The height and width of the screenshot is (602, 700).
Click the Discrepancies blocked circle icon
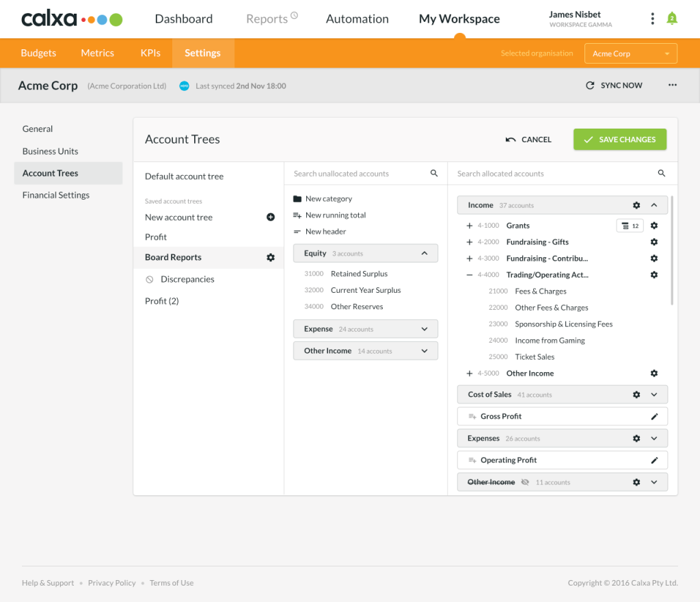click(150, 280)
